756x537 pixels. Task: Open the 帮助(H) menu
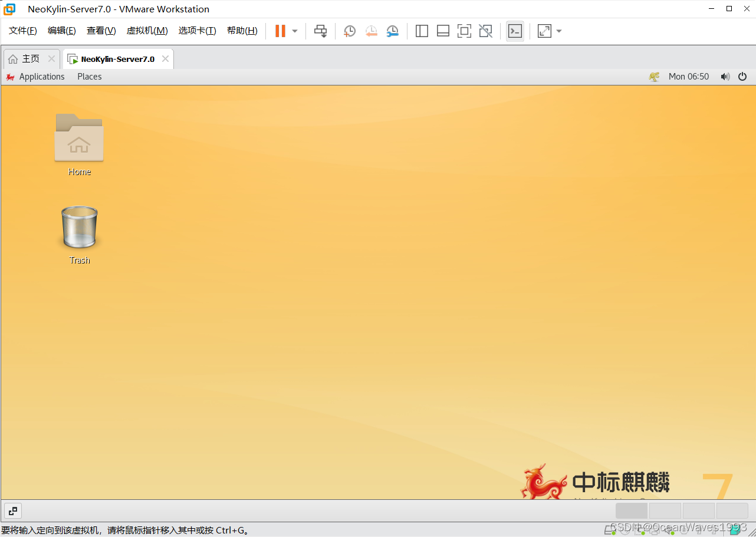click(242, 31)
